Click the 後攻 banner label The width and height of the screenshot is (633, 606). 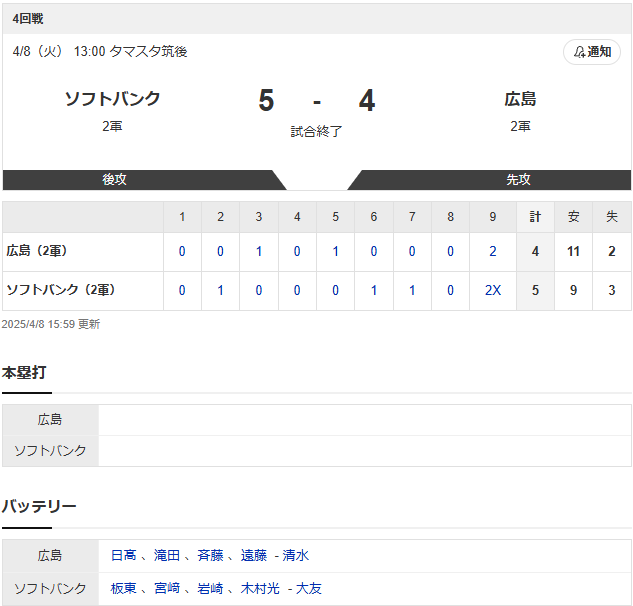[114, 179]
